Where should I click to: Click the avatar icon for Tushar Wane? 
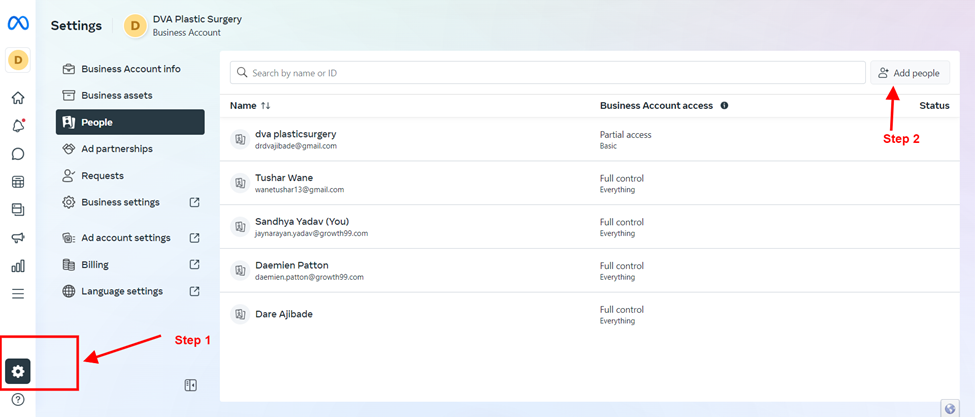pos(239,183)
